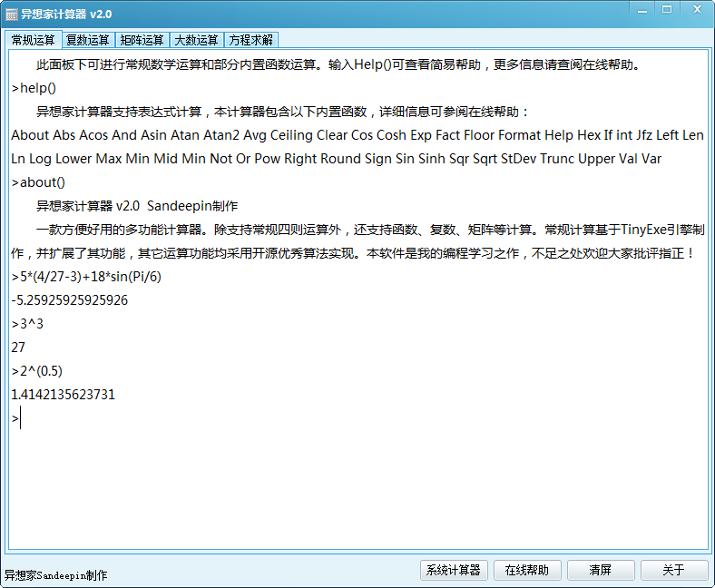
Task: Click the result -5.25925925925926
Action: pyautogui.click(x=70, y=300)
